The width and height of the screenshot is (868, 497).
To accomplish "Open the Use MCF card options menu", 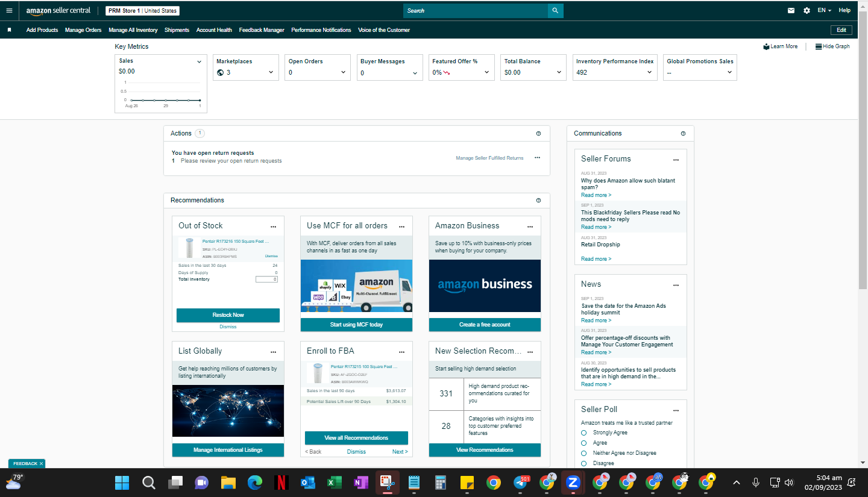I will pos(401,227).
